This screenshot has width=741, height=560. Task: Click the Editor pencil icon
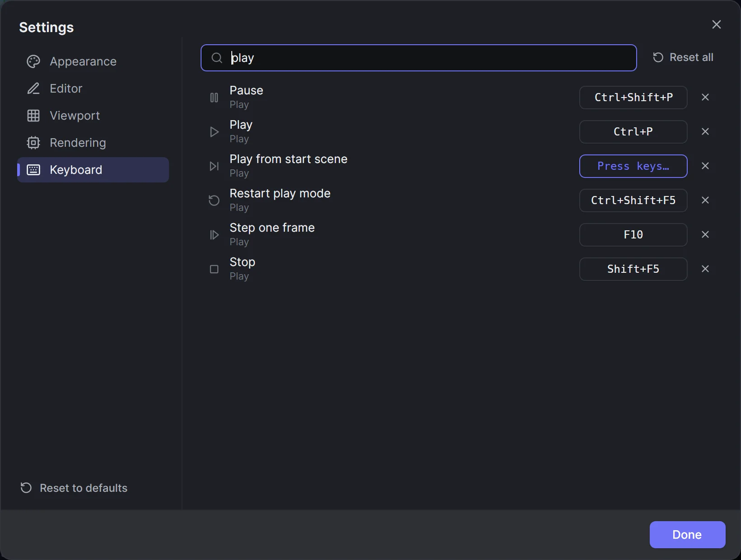33,89
